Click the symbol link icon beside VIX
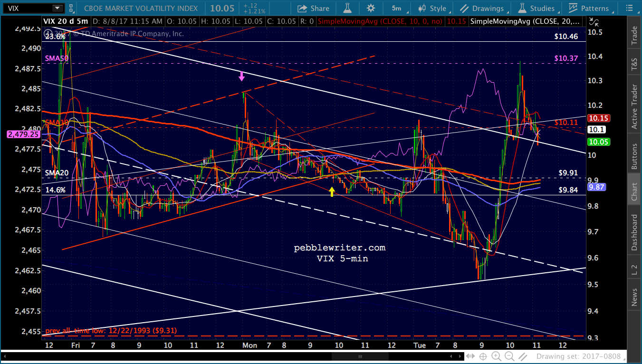Viewport: 642px width, 364px height. [71, 8]
